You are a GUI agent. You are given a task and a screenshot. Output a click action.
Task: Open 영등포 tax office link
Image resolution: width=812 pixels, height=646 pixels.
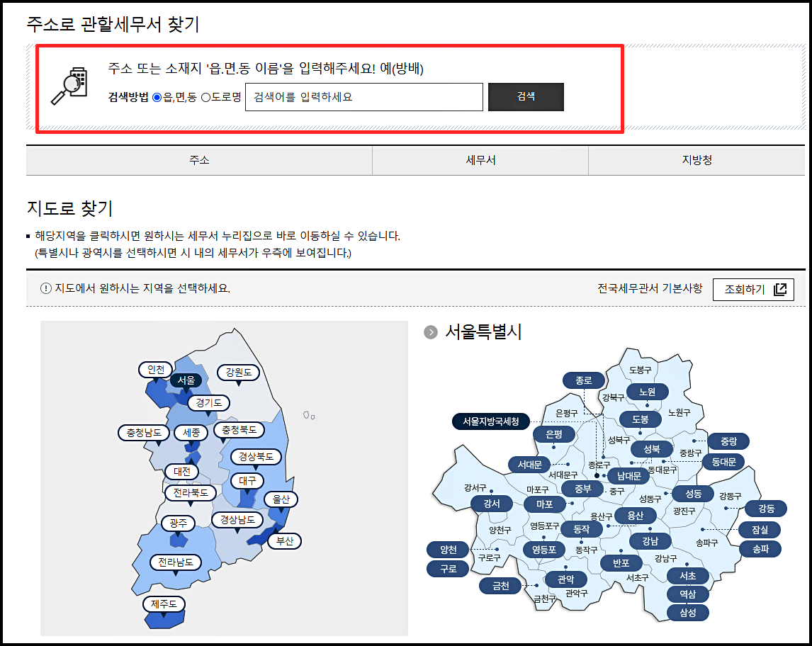tap(543, 550)
